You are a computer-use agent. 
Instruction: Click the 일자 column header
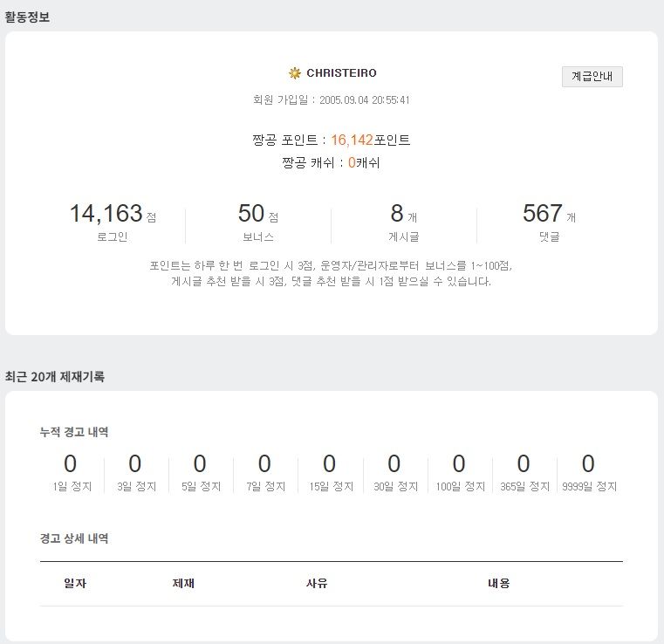(75, 583)
